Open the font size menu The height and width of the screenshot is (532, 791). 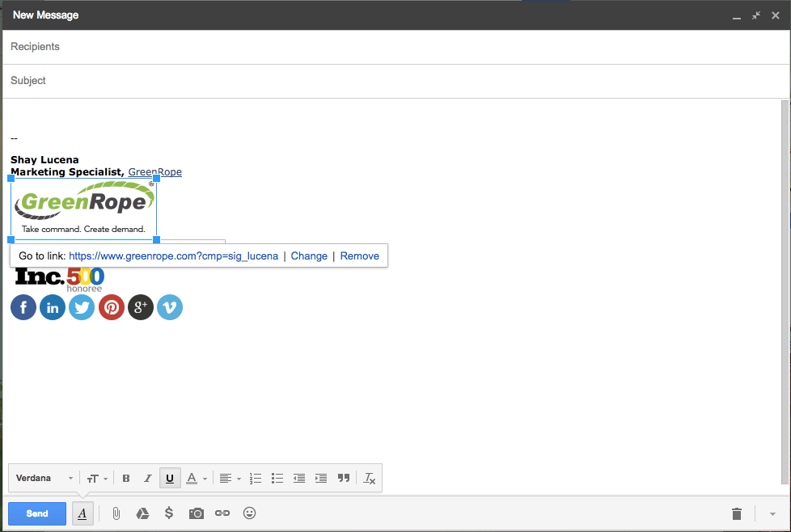pos(97,478)
